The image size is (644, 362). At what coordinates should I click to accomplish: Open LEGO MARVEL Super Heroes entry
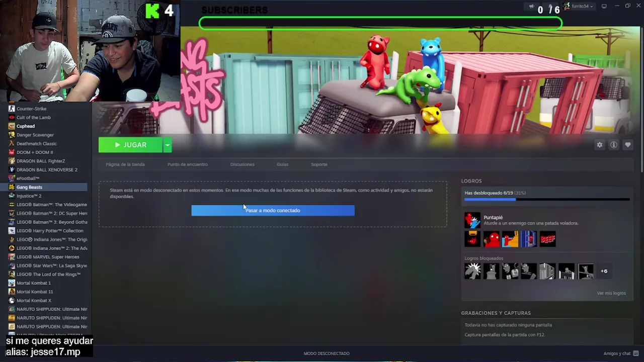pos(48,257)
